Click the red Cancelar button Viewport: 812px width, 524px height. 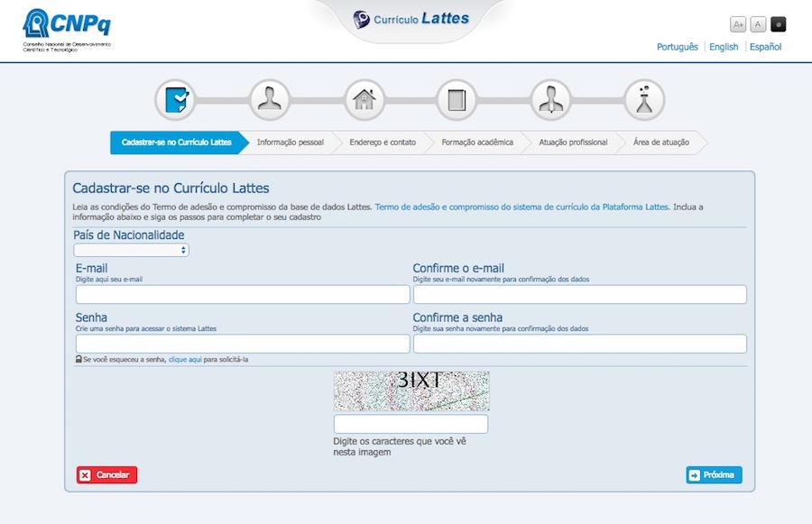(106, 474)
